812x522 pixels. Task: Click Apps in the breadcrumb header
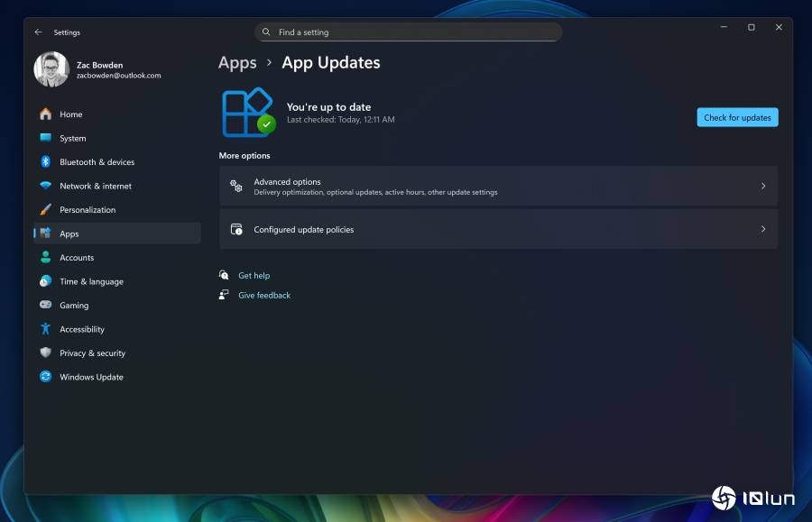pos(237,63)
